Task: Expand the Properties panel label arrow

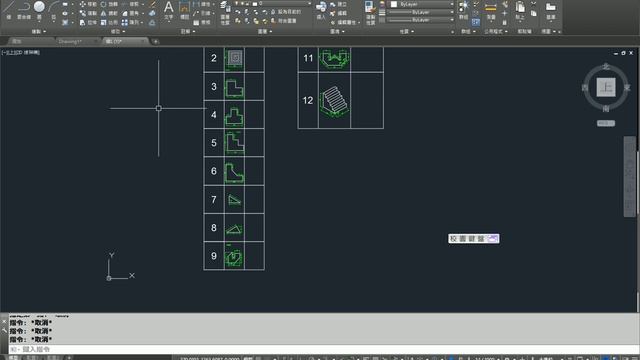Action: (x=412, y=31)
